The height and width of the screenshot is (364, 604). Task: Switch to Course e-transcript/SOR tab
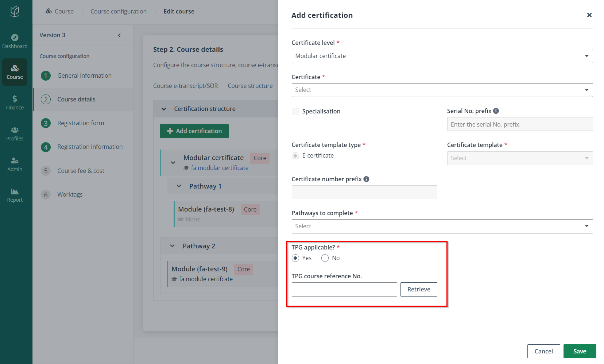(x=185, y=86)
